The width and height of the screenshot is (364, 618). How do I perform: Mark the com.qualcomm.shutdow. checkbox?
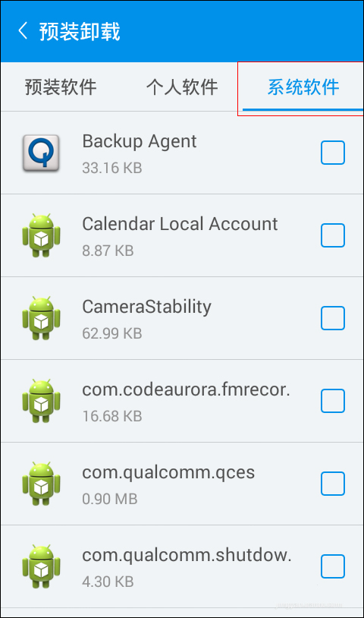coord(333,566)
